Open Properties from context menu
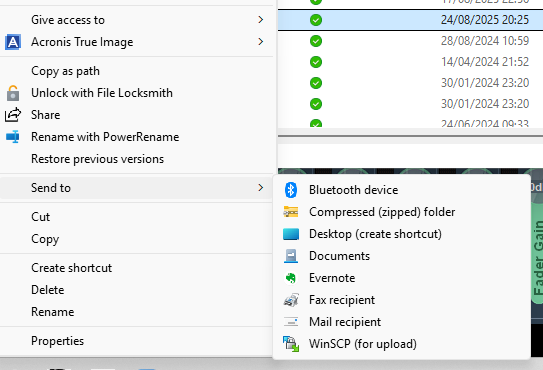The height and width of the screenshot is (370, 543). (57, 341)
